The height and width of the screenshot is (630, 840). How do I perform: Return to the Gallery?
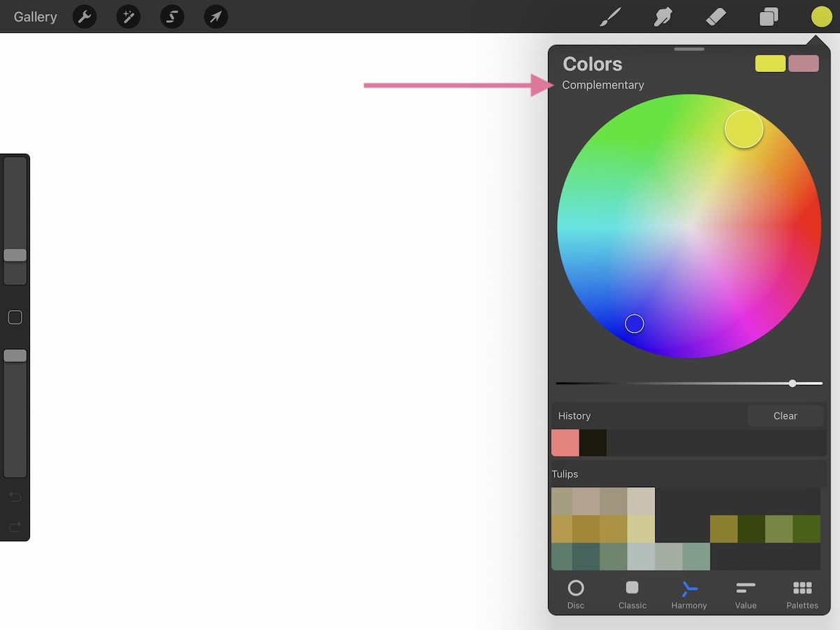[x=35, y=17]
